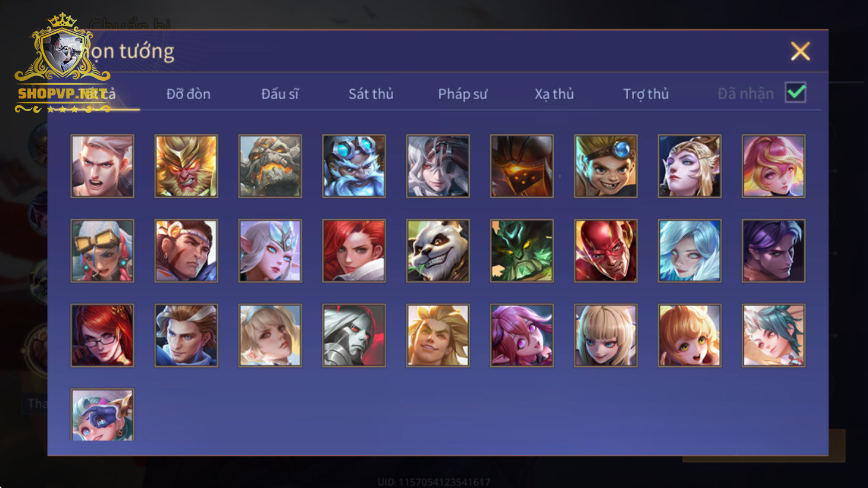Pick the grinning boy with blue goggle
Viewport: 868px width, 488px height.
(x=606, y=166)
